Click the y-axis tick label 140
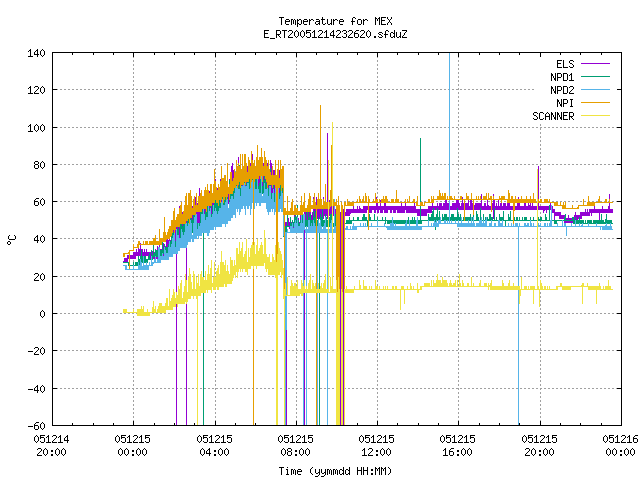640x480 pixels. (x=36, y=53)
